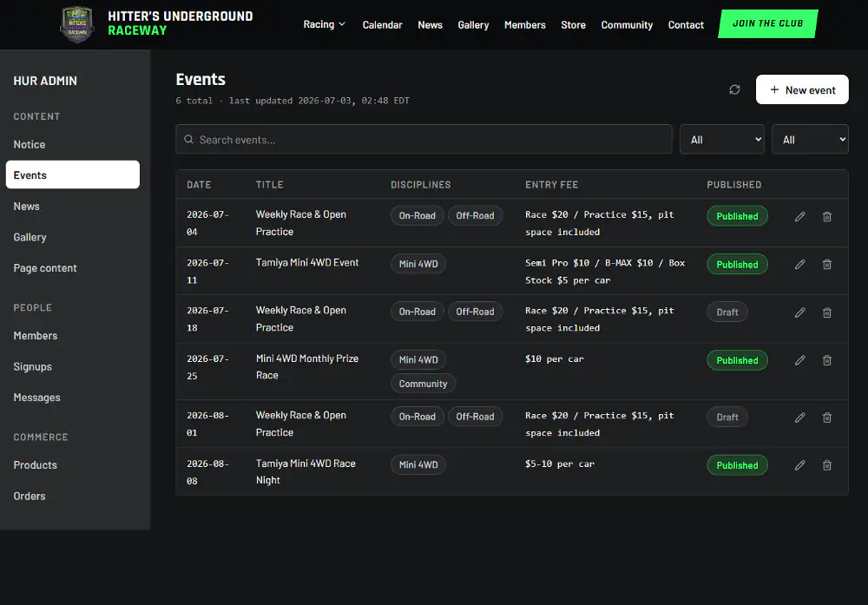The height and width of the screenshot is (605, 868).
Task: Open the Community page
Action: tap(627, 25)
